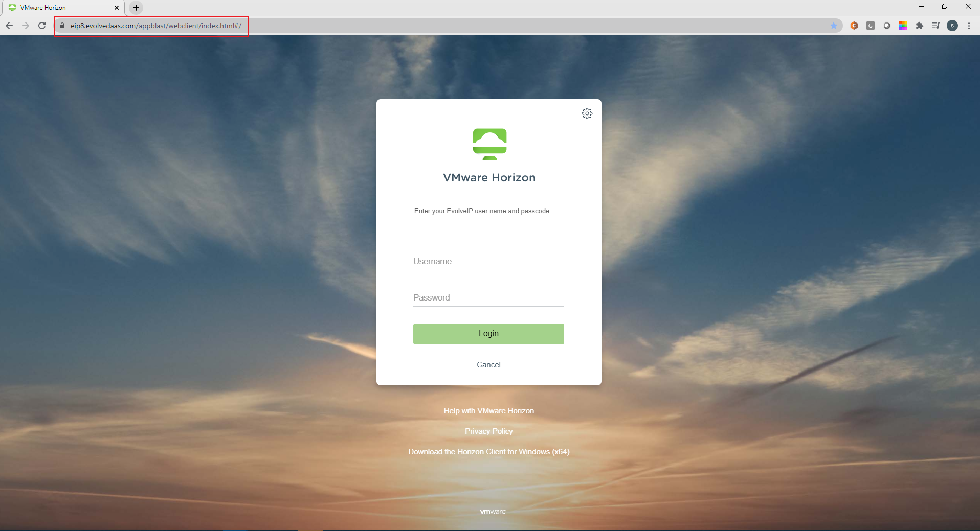Viewport: 980px width, 531px height.
Task: Open a new browser tab
Action: (136, 8)
